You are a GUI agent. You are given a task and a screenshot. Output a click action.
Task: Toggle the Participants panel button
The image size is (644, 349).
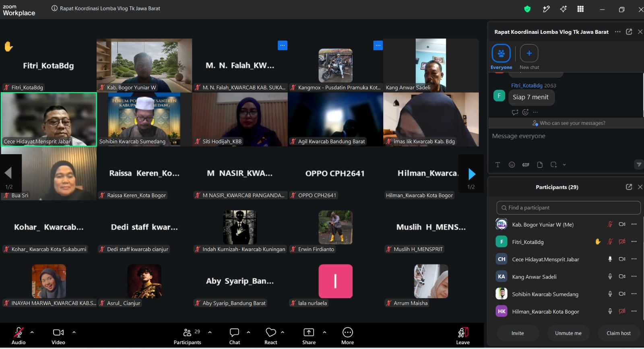tap(188, 336)
